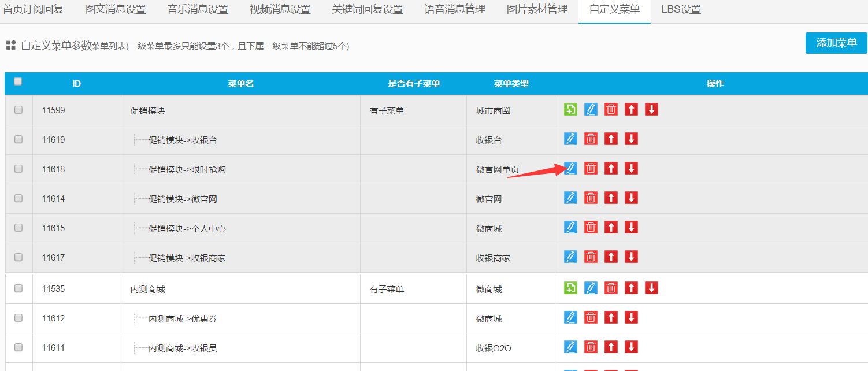Viewport: 868px width, 371px height.
Task: Delete submenu row 11614
Action: point(591,198)
